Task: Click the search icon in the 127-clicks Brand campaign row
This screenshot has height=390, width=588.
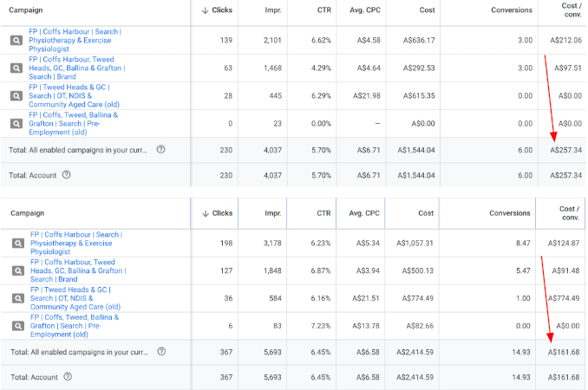Action: [x=16, y=271]
